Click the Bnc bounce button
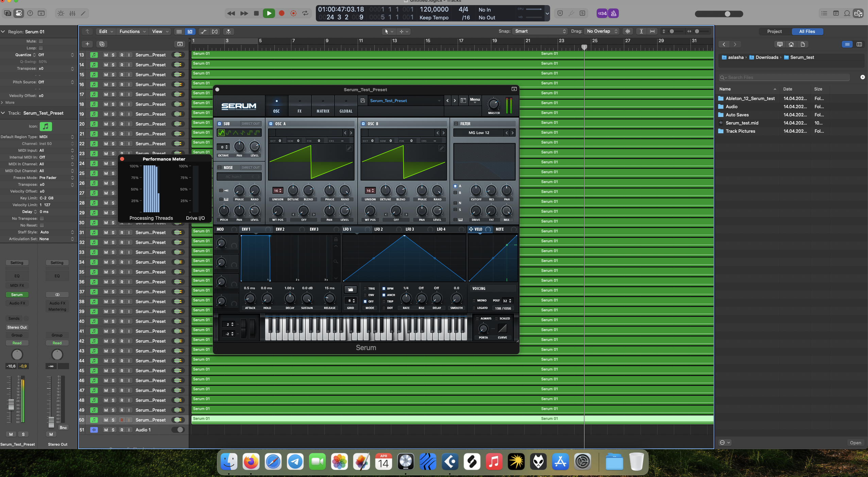Viewport: 868px width, 477px height. (63, 428)
